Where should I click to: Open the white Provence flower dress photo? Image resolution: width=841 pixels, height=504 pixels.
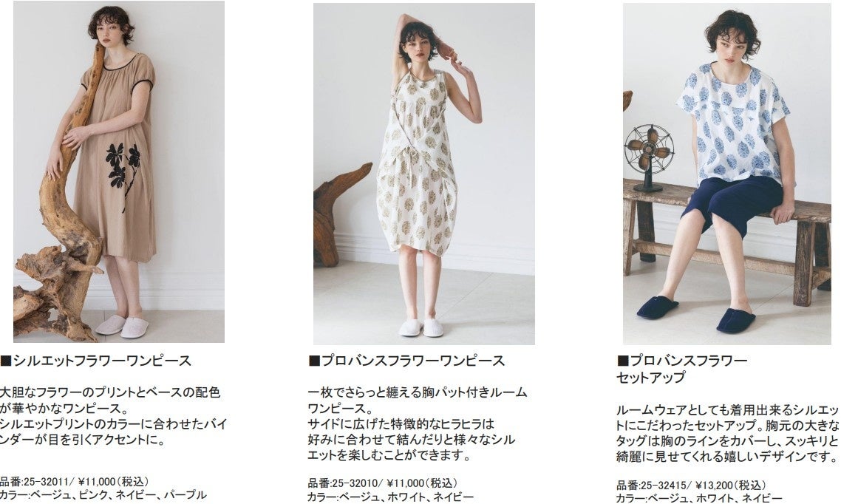(423, 174)
